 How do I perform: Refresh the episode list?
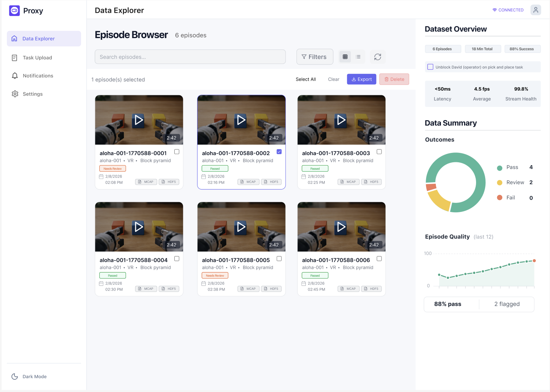tap(378, 57)
